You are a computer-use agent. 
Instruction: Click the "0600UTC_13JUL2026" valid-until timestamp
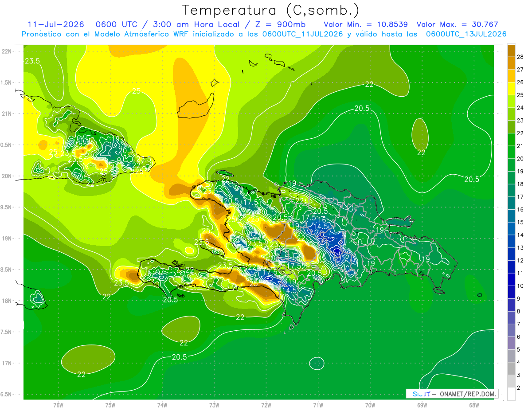point(466,34)
